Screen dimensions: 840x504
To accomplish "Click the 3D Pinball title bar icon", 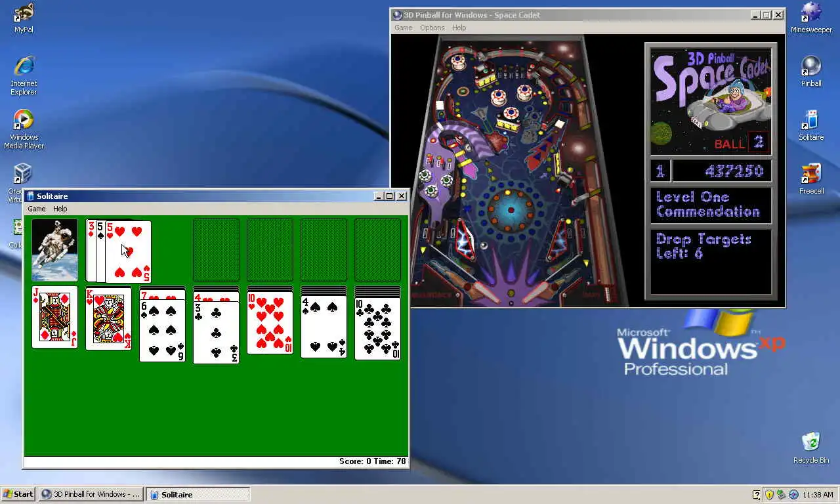I will point(397,15).
